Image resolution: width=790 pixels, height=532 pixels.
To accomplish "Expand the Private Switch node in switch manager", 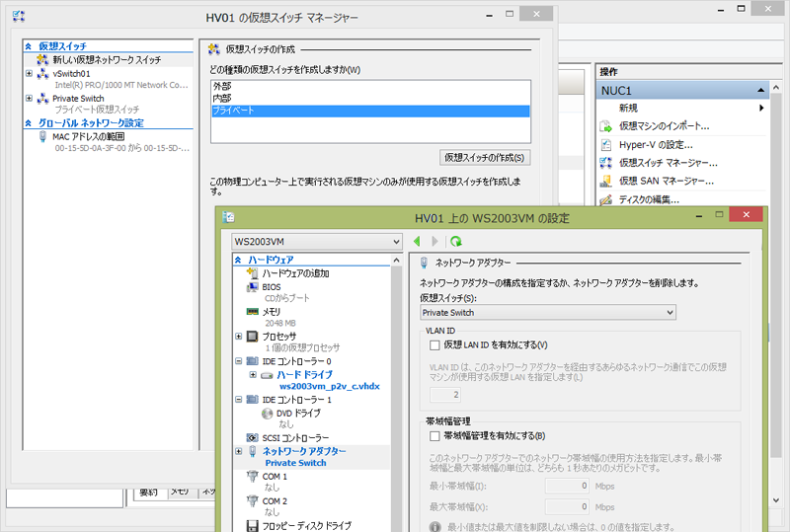I will 30,99.
